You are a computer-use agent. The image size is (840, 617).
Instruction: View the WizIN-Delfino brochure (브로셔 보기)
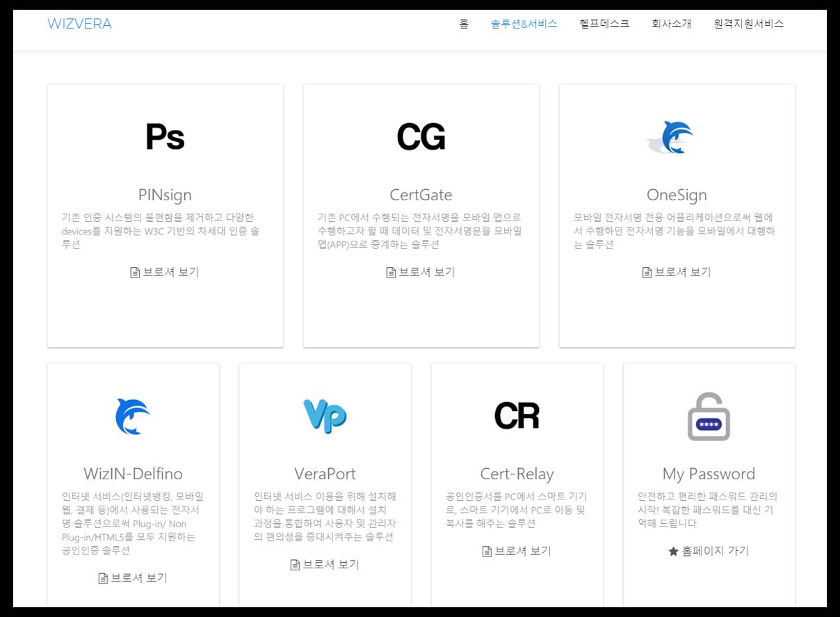click(x=133, y=578)
